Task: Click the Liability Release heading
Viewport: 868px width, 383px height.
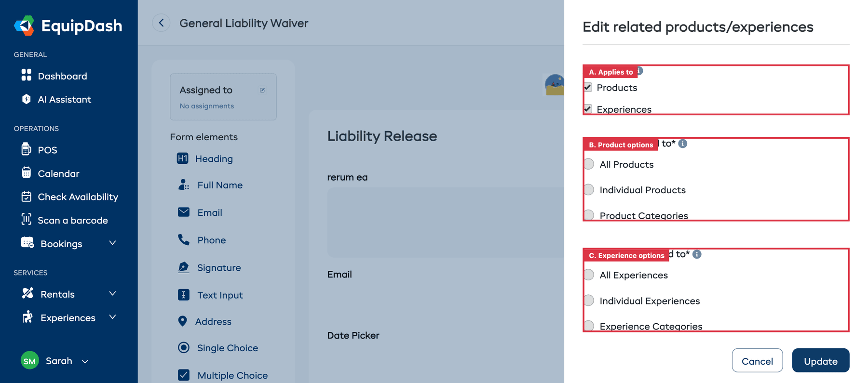Action: (382, 136)
